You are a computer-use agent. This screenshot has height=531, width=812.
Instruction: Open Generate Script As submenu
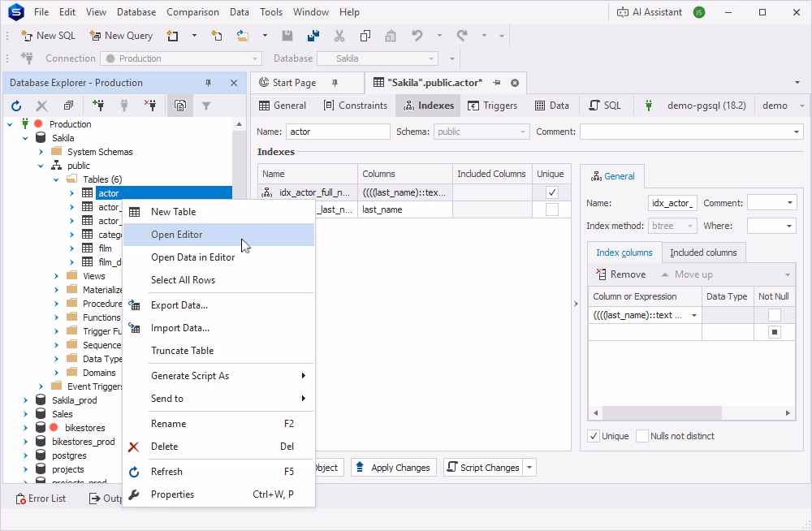tap(218, 376)
